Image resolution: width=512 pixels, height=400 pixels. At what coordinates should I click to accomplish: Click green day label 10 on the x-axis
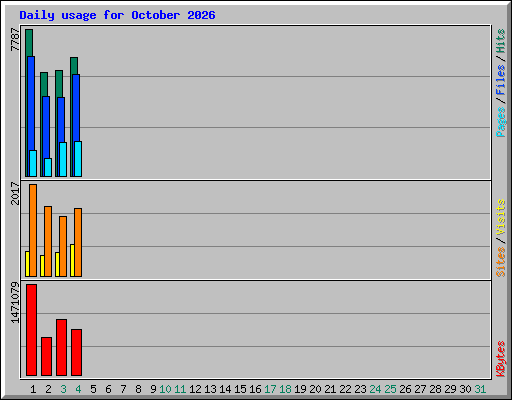coord(165,389)
